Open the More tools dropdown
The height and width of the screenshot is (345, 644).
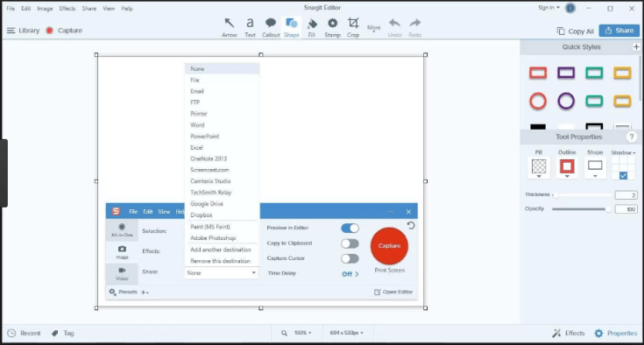tap(374, 28)
